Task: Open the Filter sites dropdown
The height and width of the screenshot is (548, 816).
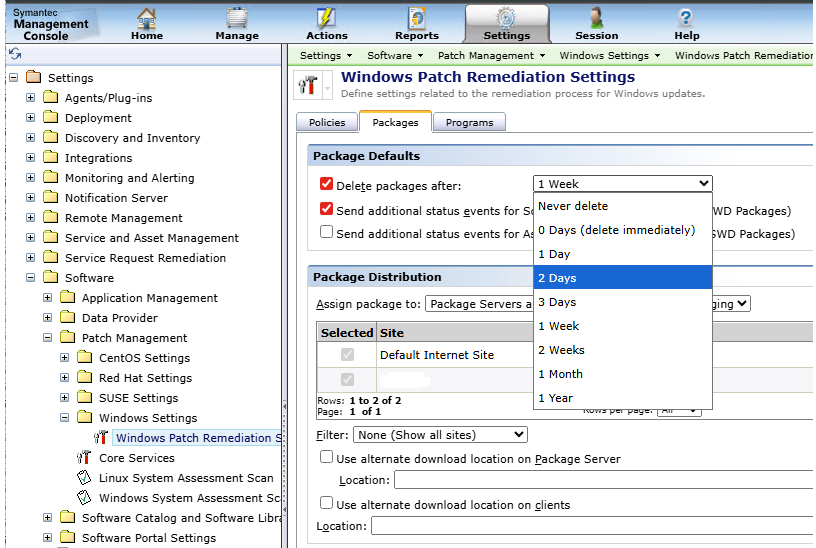Action: point(440,435)
